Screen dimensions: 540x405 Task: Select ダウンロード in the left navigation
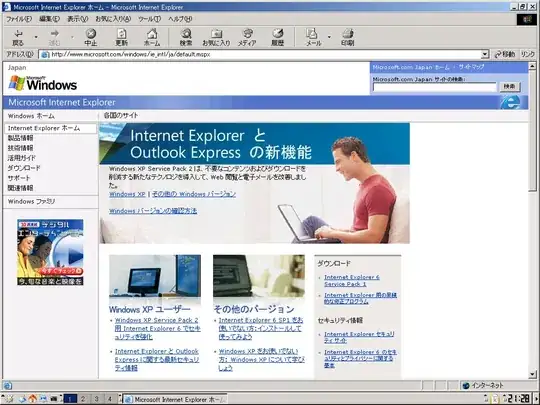click(24, 168)
